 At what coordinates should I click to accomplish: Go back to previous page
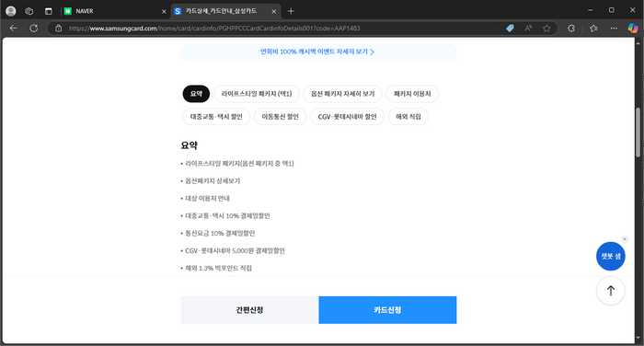click(x=14, y=29)
